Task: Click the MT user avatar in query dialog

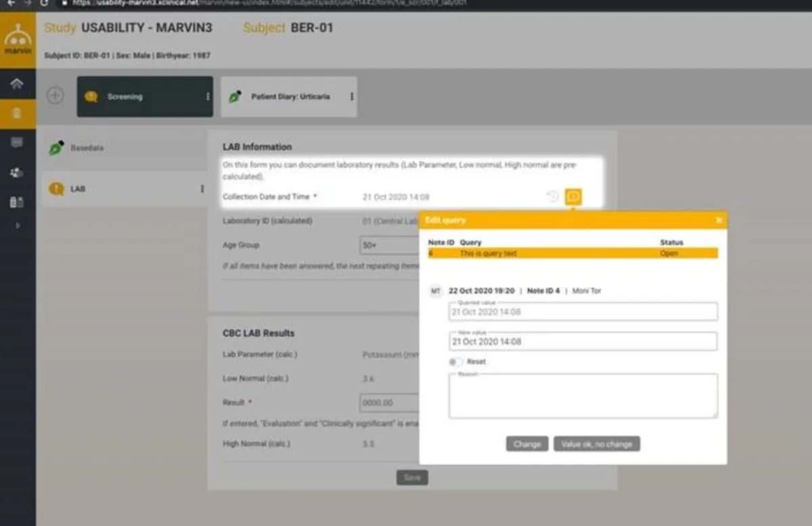Action: click(x=436, y=290)
